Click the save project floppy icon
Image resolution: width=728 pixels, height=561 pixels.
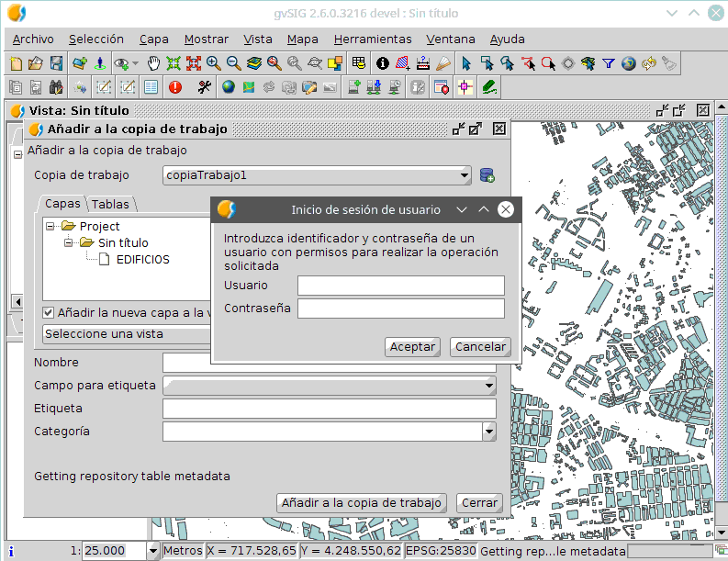pyautogui.click(x=56, y=63)
